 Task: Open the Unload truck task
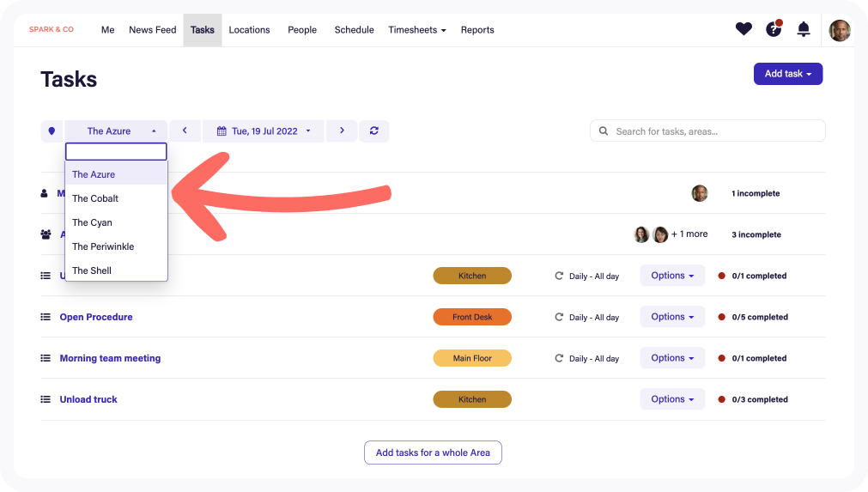88,399
